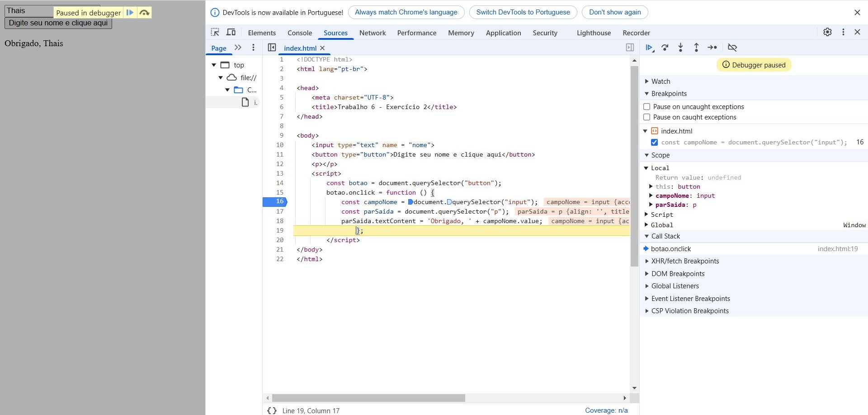
Task: Dismiss the language infobar
Action: [x=857, y=13]
